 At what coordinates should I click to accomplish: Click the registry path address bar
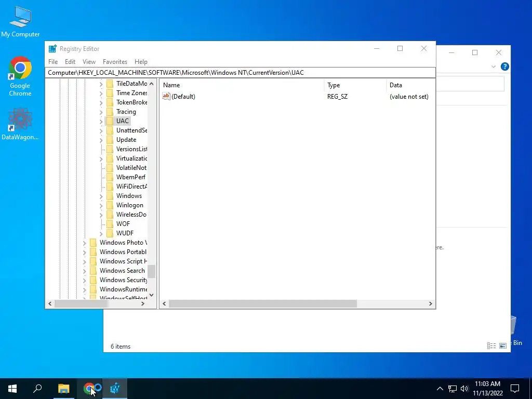click(x=240, y=73)
